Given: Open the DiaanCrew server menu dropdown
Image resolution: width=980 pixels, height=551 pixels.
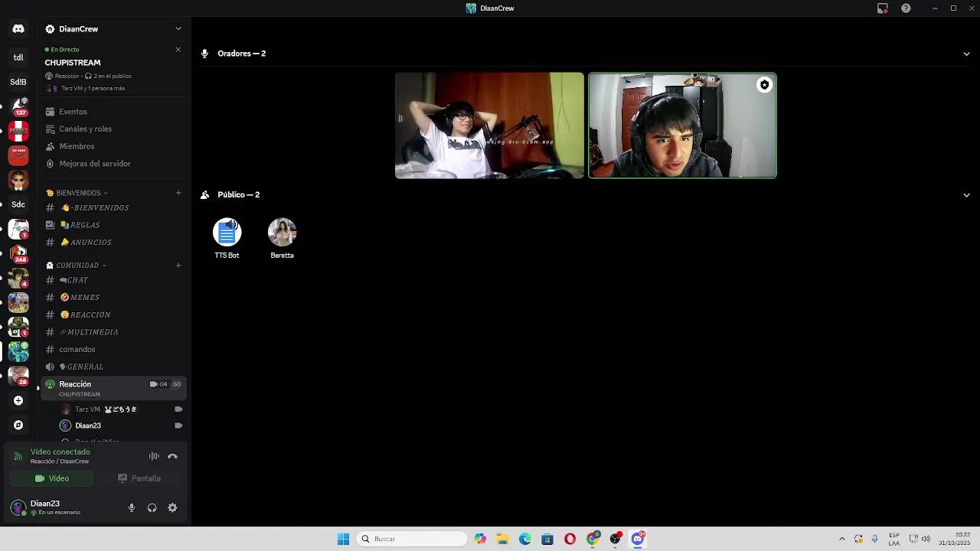Looking at the screenshot, I should [178, 29].
